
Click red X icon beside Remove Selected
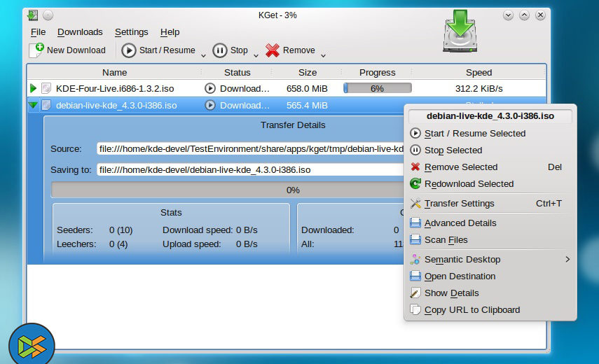pyautogui.click(x=415, y=167)
